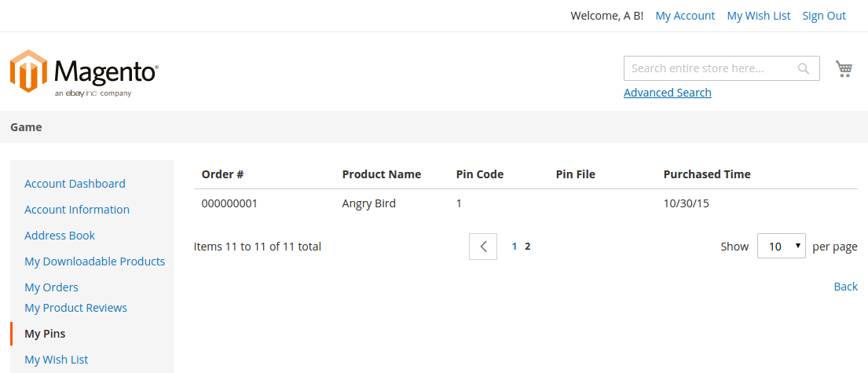Image resolution: width=868 pixels, height=373 pixels.
Task: Open Account Information in sidebar
Action: (77, 209)
